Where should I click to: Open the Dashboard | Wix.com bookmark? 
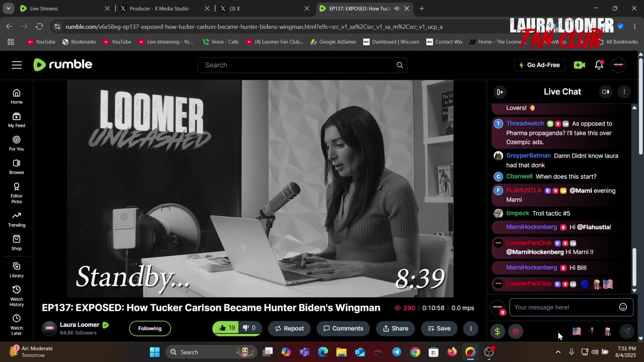pos(391,42)
